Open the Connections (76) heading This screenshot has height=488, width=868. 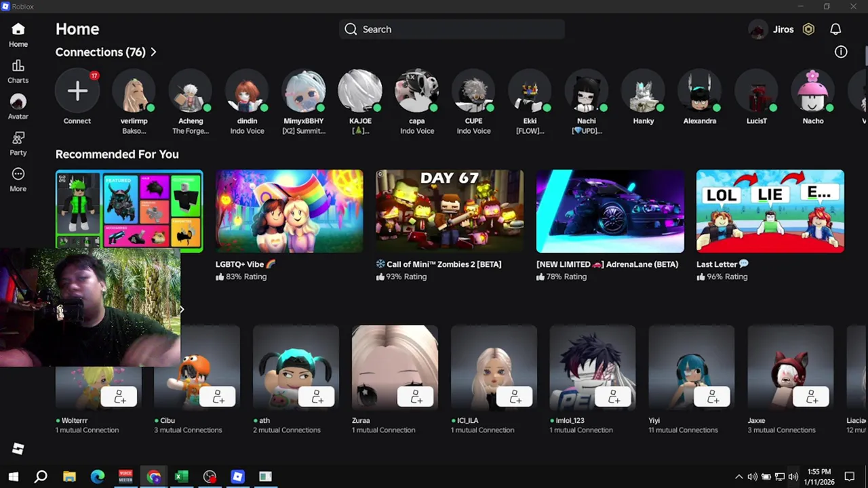pyautogui.click(x=100, y=52)
